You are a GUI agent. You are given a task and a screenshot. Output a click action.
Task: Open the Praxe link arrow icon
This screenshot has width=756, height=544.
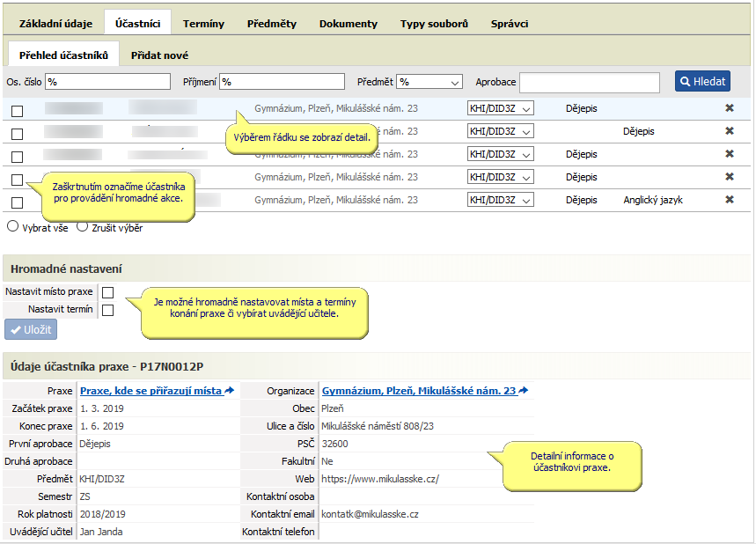(x=230, y=390)
